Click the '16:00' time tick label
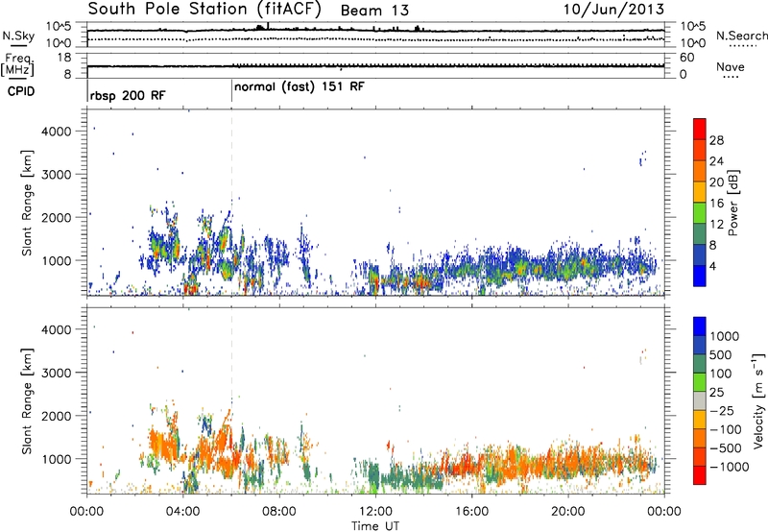 click(x=471, y=512)
